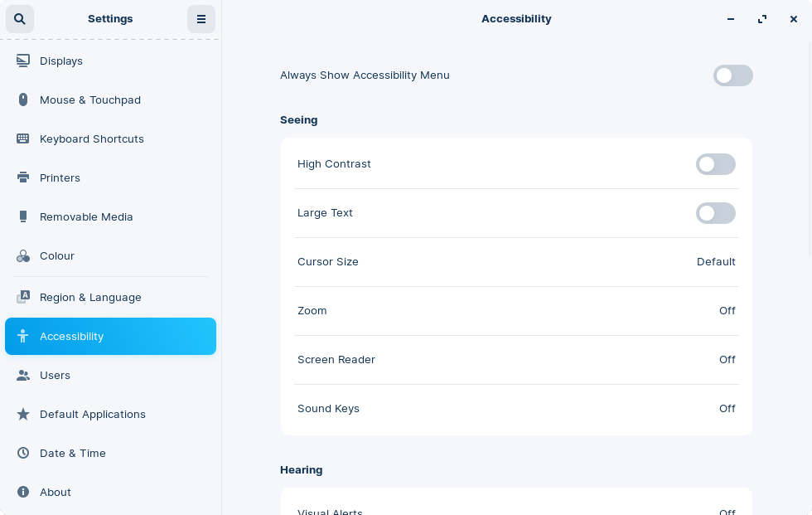Select Default Applications in the sidebar

coord(93,414)
